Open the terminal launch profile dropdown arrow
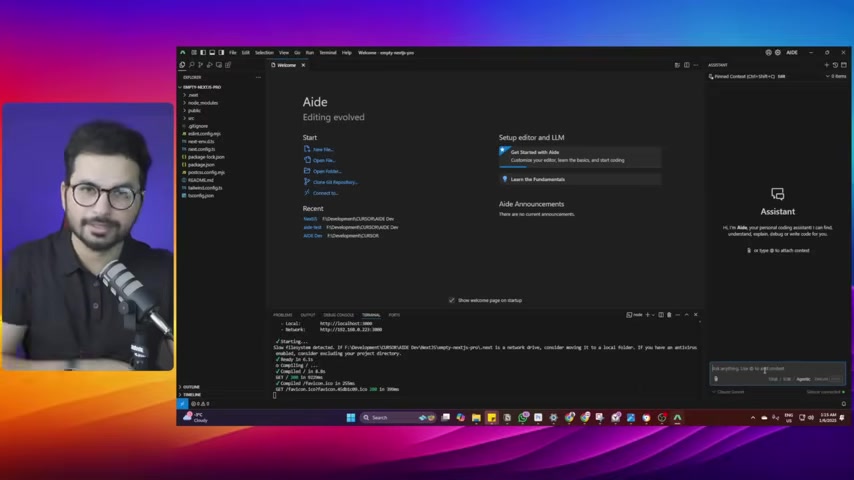The image size is (854, 480). pyautogui.click(x=653, y=315)
